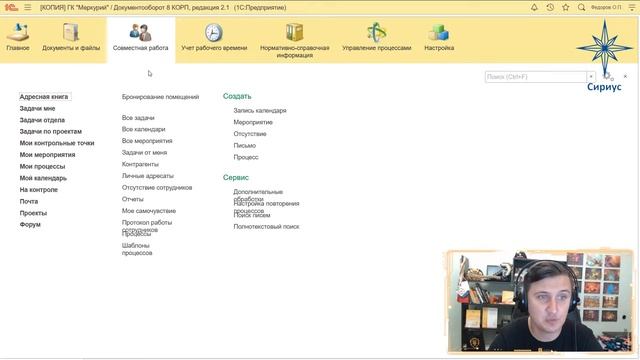Click the Сервис group heading
Screen dimensions: 640x360
236,178
